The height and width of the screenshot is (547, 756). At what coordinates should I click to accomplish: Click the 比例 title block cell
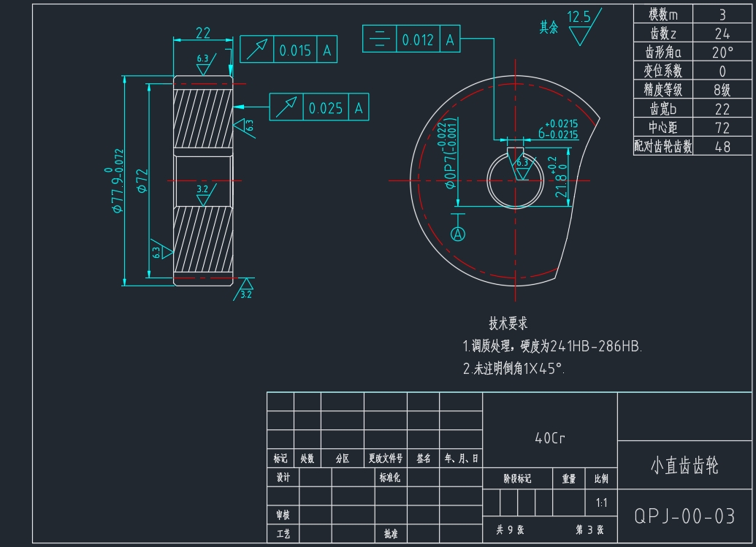click(601, 478)
